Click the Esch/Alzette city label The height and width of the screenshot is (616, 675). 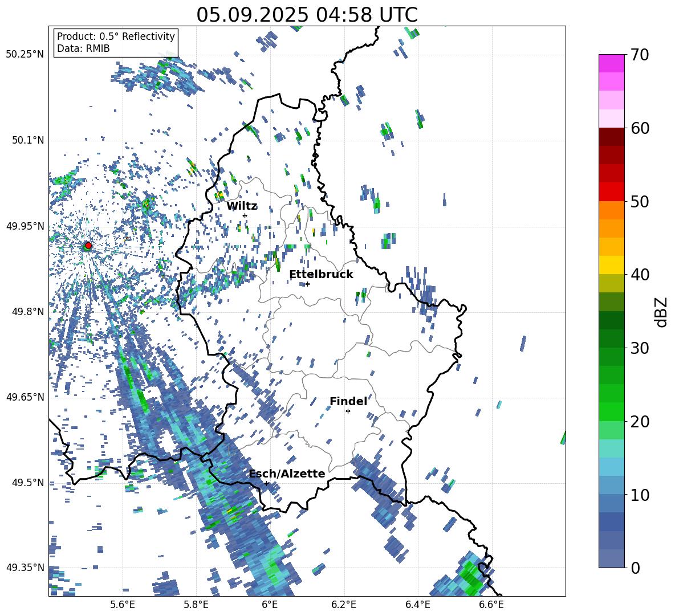[x=287, y=474]
